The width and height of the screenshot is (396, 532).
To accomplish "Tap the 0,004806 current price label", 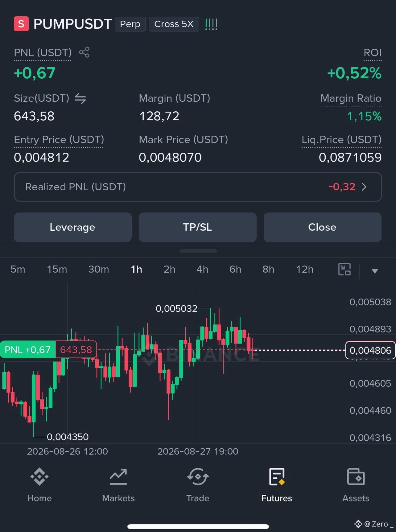I will (x=370, y=350).
